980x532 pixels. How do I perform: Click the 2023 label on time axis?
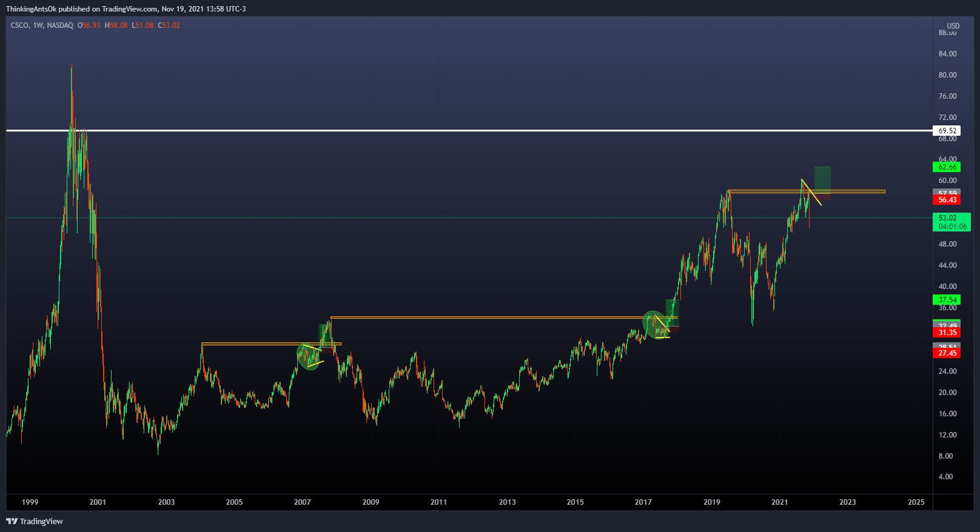(847, 502)
